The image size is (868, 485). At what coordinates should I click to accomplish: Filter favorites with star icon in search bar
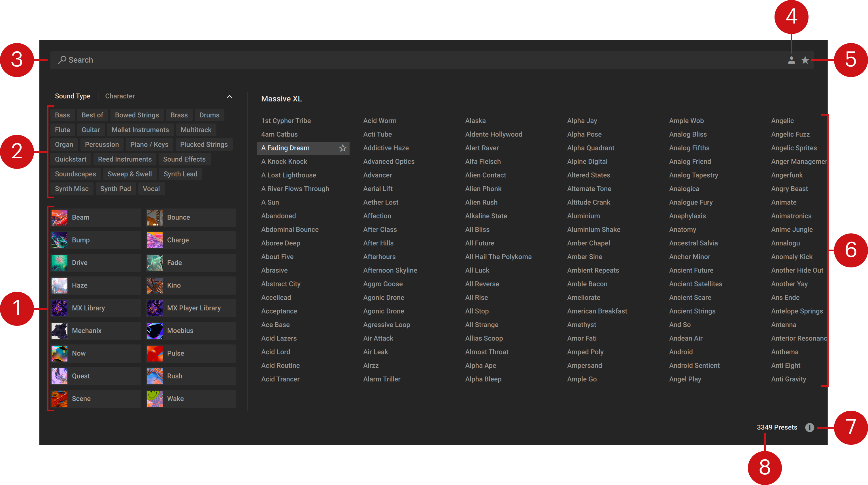805,60
